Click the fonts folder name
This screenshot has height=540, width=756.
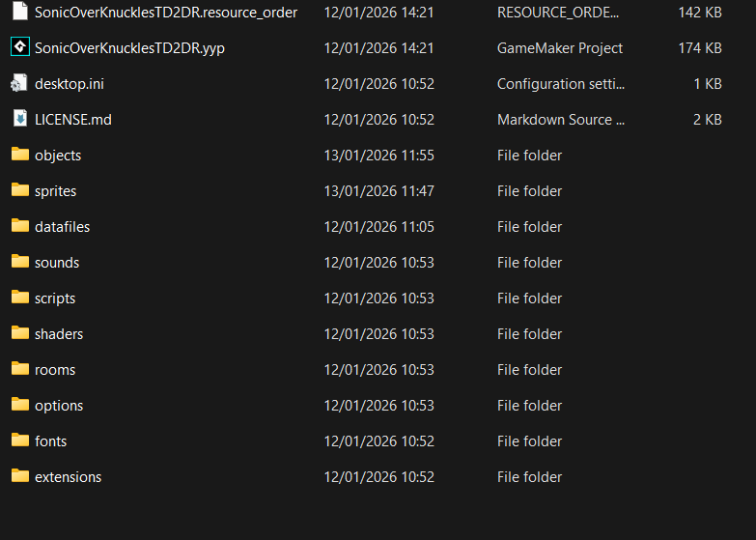51,441
